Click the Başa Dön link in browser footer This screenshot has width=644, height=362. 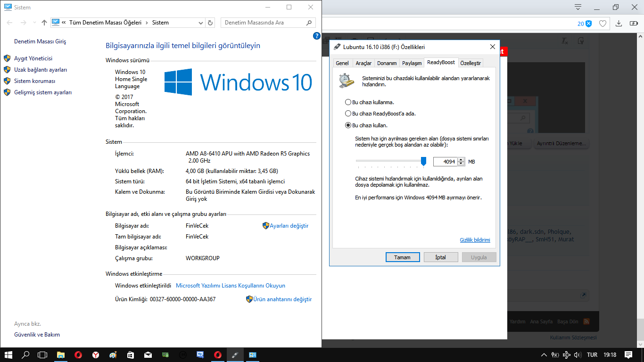pyautogui.click(x=568, y=321)
